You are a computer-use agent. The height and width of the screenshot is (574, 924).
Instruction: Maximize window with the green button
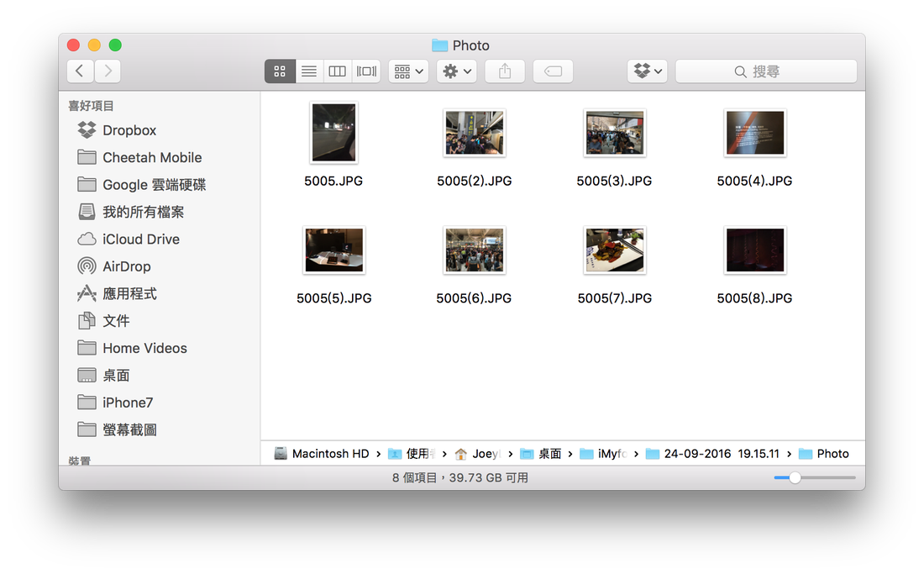point(116,45)
